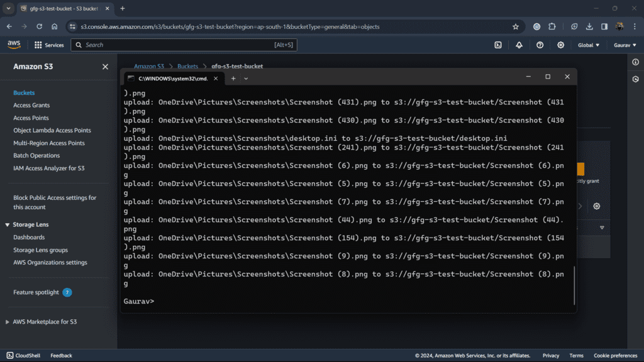Close the cmd terminal tab
This screenshot has width=644, height=362.
pyautogui.click(x=216, y=79)
